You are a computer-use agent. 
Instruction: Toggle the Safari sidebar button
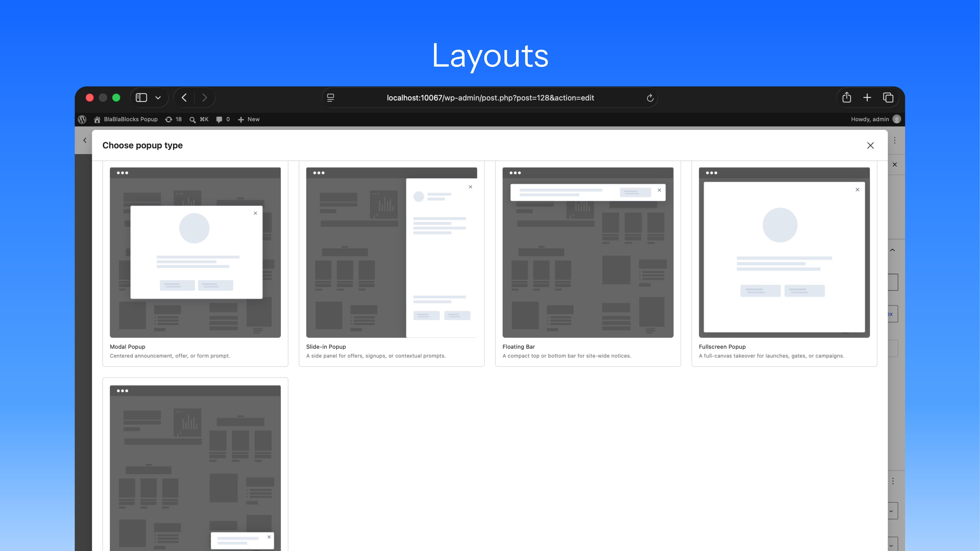point(141,98)
